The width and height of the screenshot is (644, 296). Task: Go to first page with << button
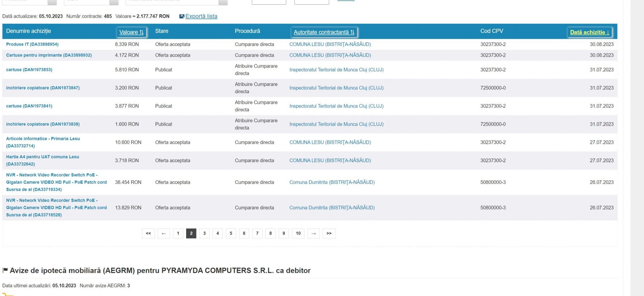[x=148, y=233]
